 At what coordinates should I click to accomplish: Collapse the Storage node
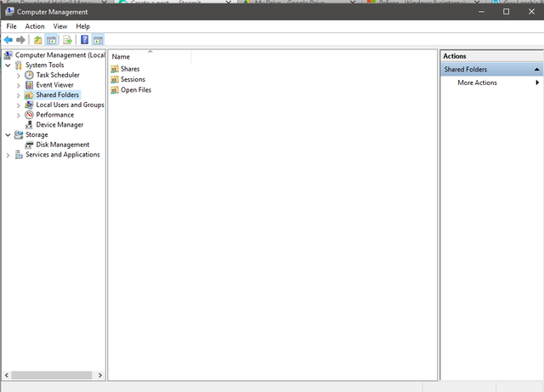[8, 134]
